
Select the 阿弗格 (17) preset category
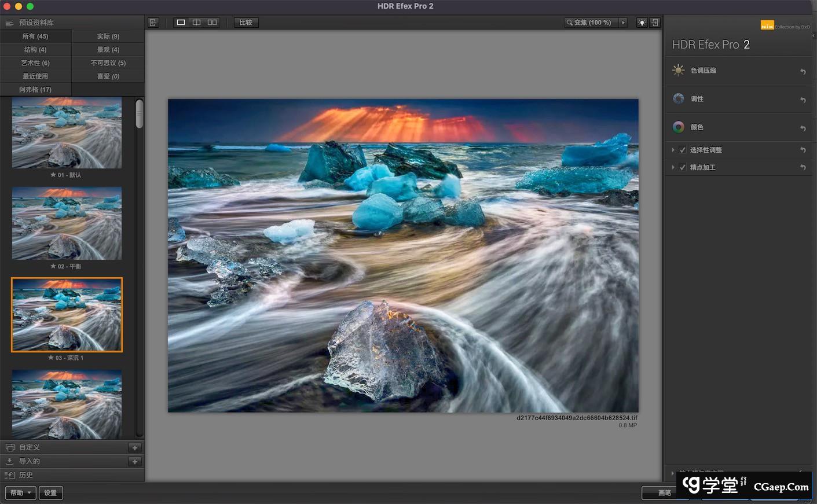tap(35, 90)
